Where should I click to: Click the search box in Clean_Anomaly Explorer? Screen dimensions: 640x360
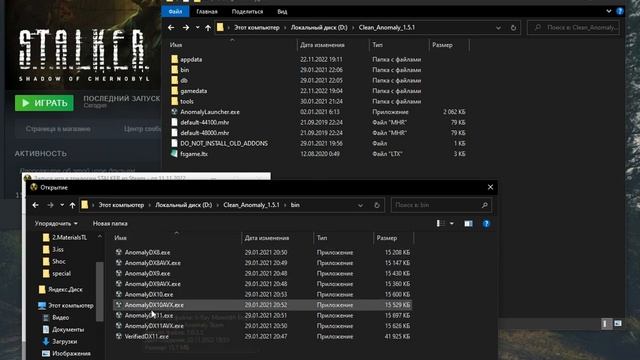click(573, 27)
